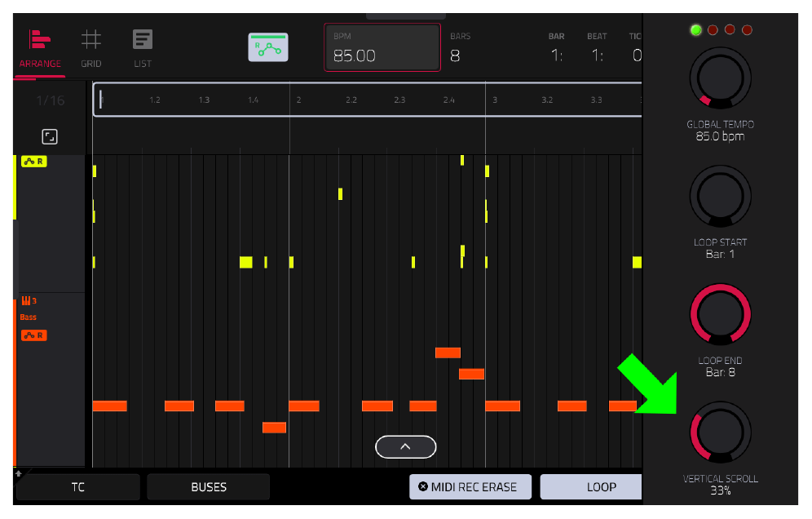Viewport: 812px width, 519px height.
Task: Expand the toolbar with the up chevron
Action: 405,447
